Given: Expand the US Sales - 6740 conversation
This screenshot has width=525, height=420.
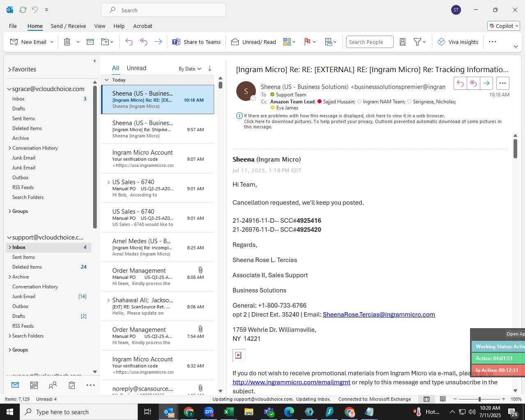Looking at the screenshot, I should [x=109, y=182].
